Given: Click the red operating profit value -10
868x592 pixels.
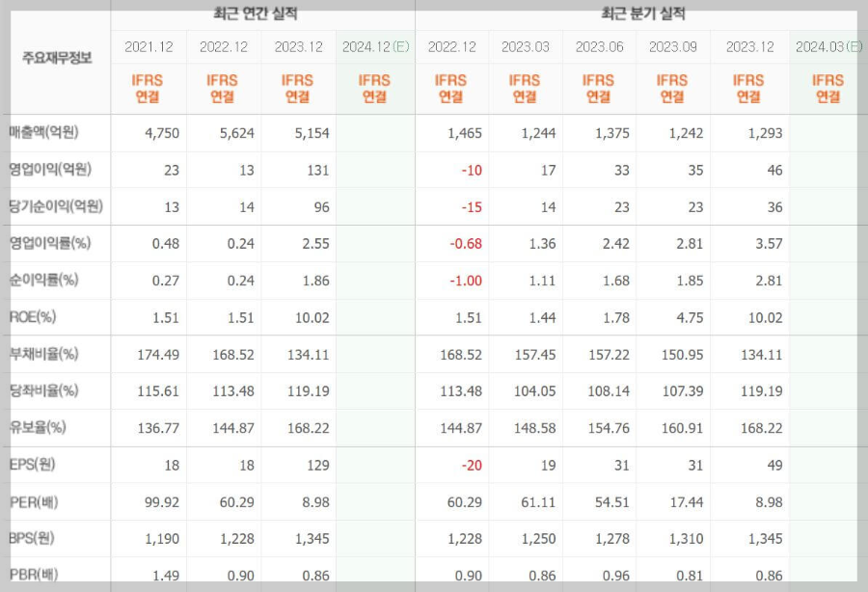Looking at the screenshot, I should click(472, 171).
